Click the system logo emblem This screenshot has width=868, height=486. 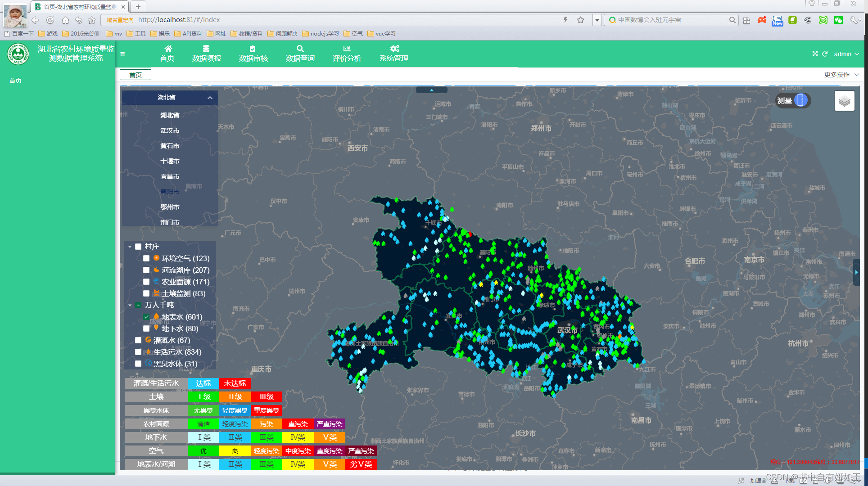coord(18,54)
